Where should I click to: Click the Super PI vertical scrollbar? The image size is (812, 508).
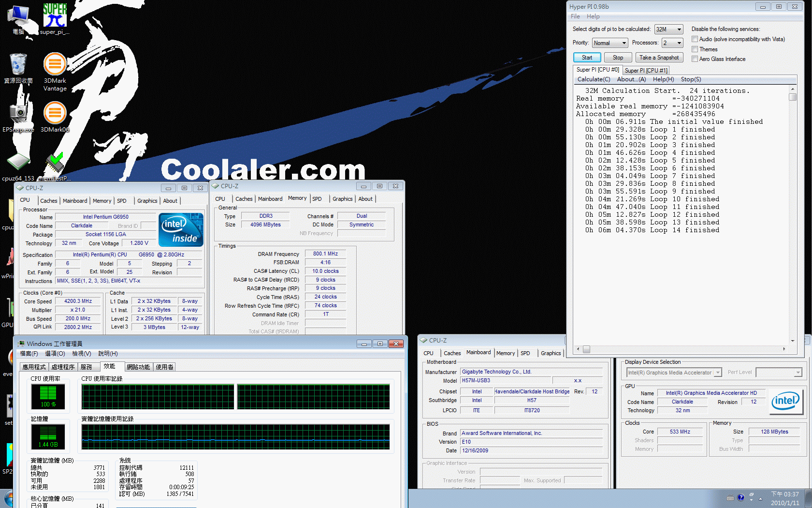tap(792, 215)
